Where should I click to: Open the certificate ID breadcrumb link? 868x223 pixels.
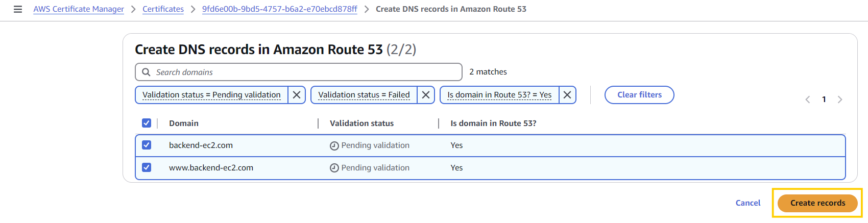280,9
